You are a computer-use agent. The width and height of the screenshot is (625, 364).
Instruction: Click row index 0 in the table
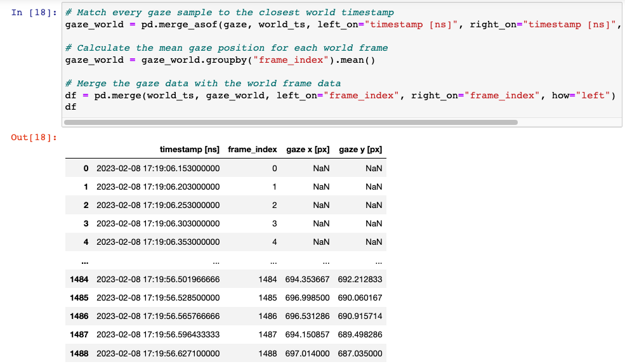[86, 169]
